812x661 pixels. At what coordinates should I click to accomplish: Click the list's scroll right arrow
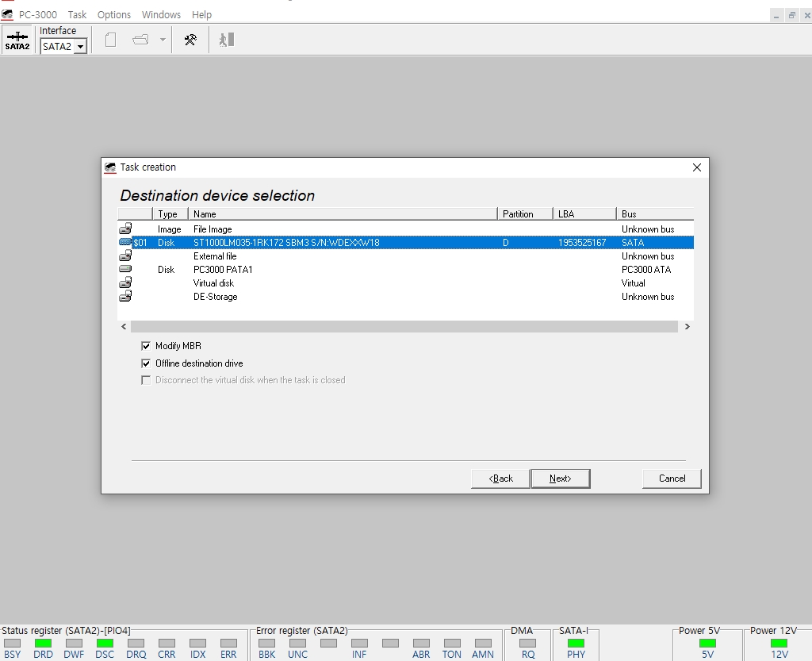tap(688, 326)
